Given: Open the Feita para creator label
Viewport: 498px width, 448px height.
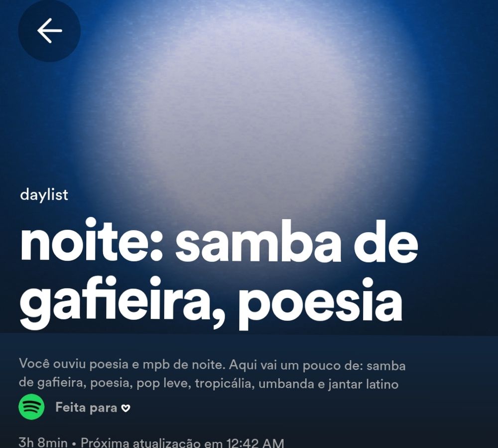Looking at the screenshot, I should point(86,407).
